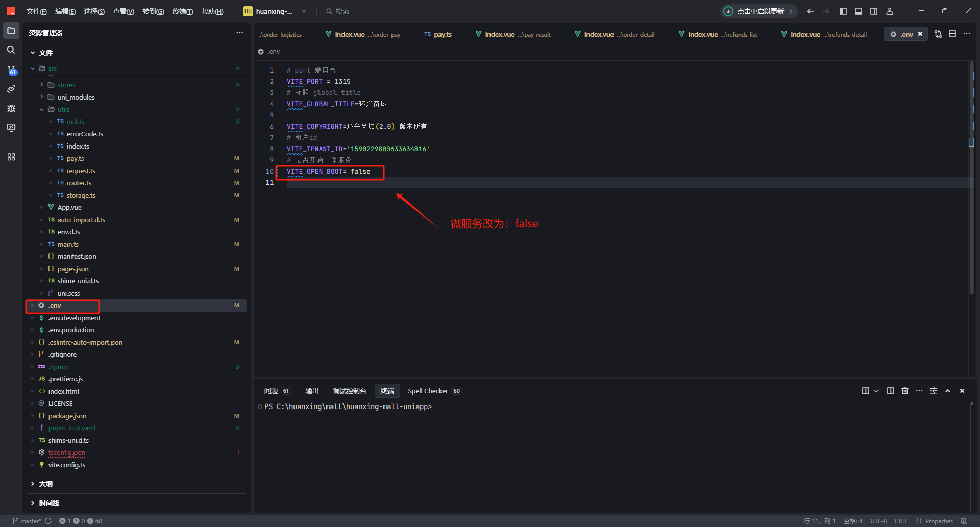Open the Search view in activity bar
The width and height of the screenshot is (980, 527).
pyautogui.click(x=11, y=50)
